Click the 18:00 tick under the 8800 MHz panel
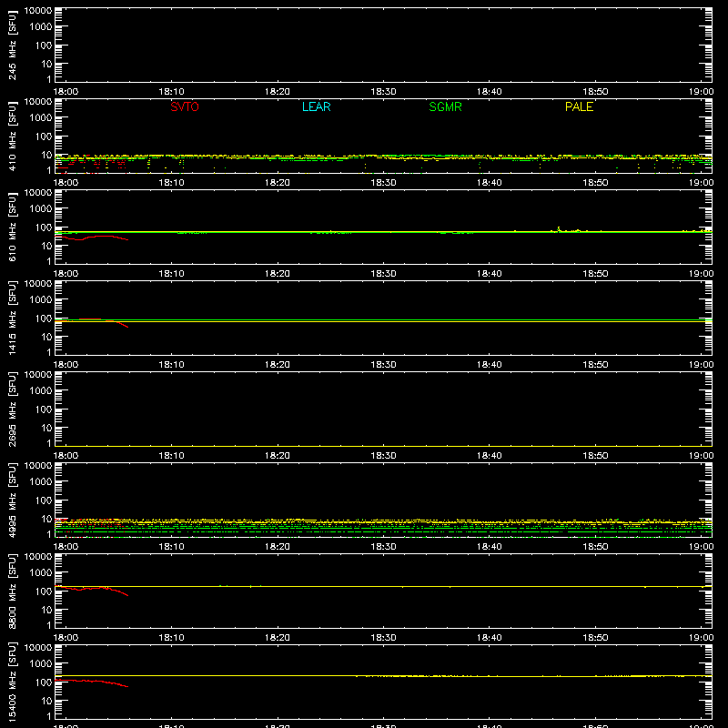This screenshot has height=728, width=728. (x=66, y=638)
